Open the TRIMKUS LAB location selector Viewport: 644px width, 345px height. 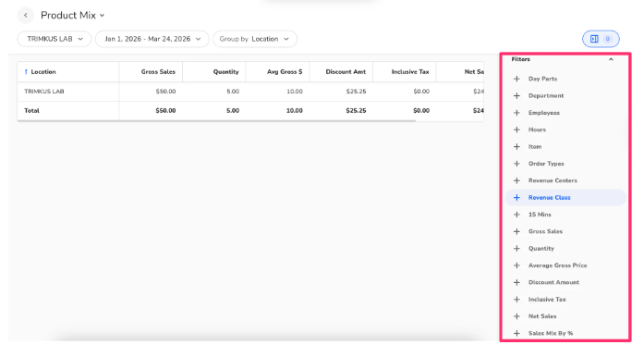55,39
